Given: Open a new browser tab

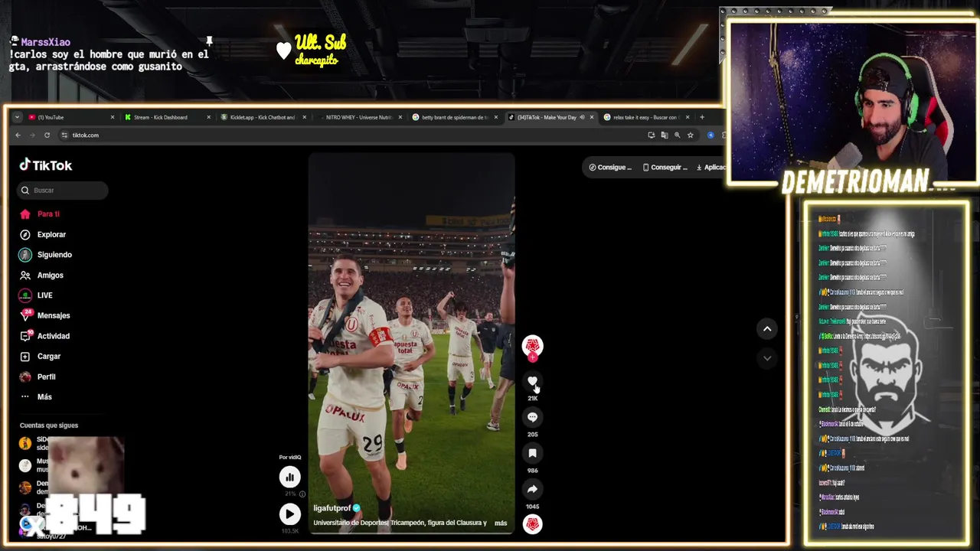Looking at the screenshot, I should (702, 117).
